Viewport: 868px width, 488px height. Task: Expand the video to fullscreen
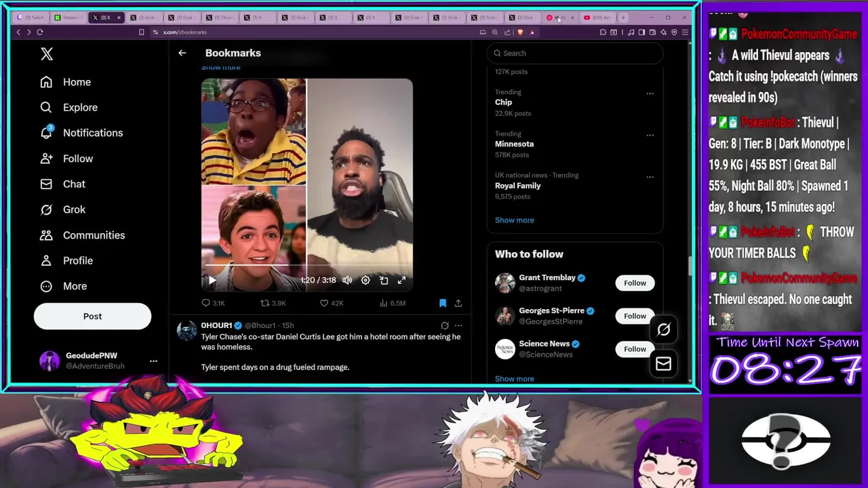pyautogui.click(x=401, y=280)
